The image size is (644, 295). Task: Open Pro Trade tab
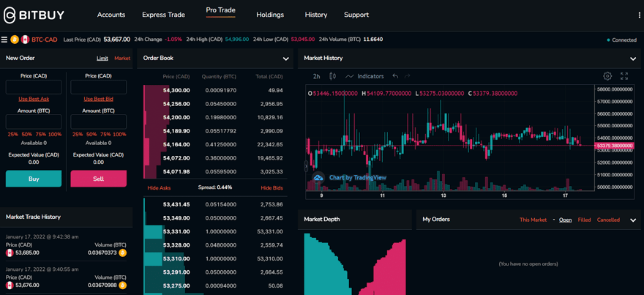pyautogui.click(x=220, y=10)
